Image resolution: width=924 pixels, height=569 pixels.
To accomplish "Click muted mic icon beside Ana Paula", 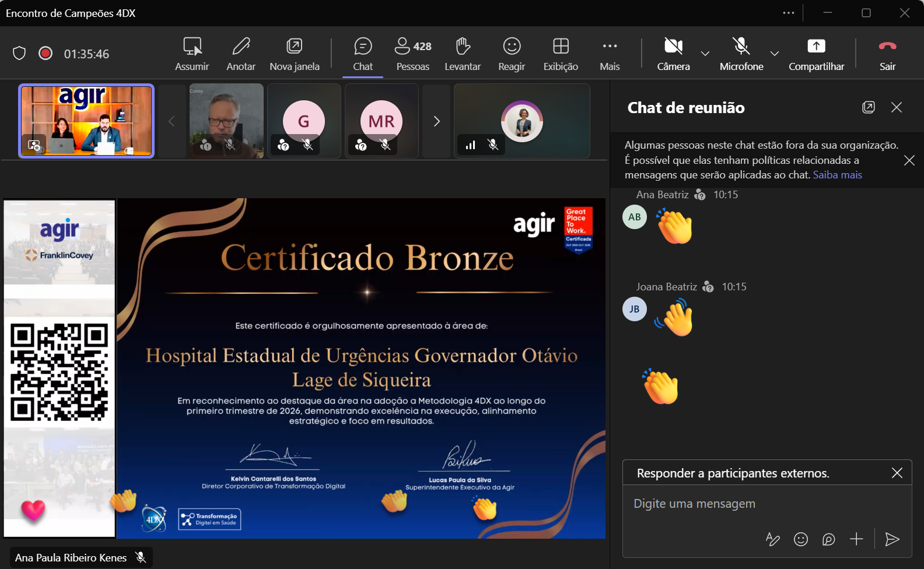I will [141, 557].
